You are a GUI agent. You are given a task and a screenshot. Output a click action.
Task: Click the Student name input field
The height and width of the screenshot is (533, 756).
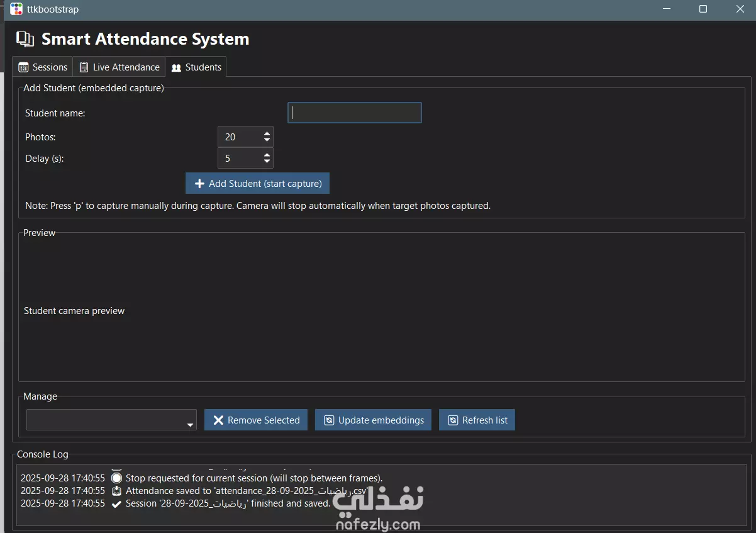pos(355,113)
